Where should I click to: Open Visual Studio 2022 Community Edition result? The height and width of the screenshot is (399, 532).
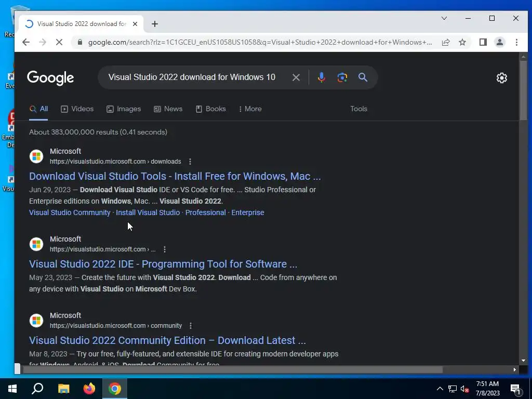click(x=168, y=340)
